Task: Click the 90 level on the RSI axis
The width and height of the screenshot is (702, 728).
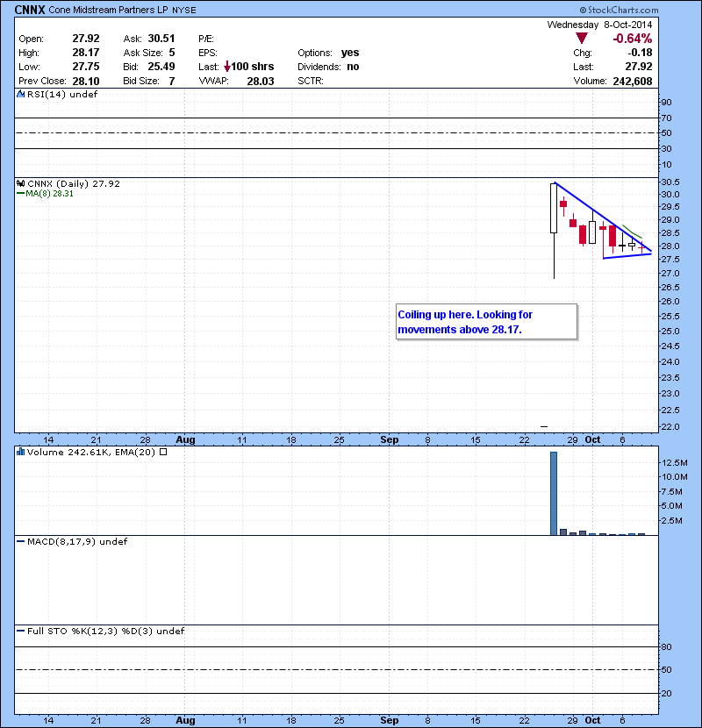Action: [x=666, y=102]
